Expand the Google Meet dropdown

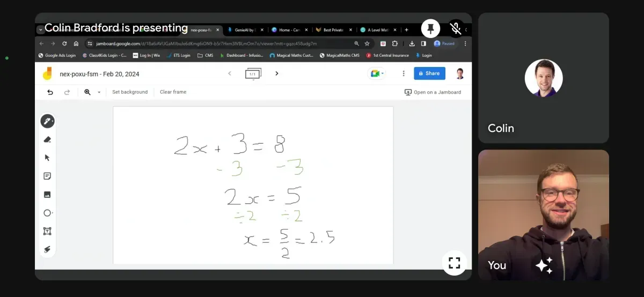[x=376, y=73]
